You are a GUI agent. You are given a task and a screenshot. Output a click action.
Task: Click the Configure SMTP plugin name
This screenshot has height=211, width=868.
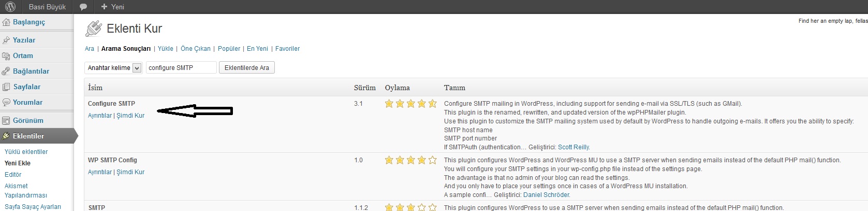(111, 104)
